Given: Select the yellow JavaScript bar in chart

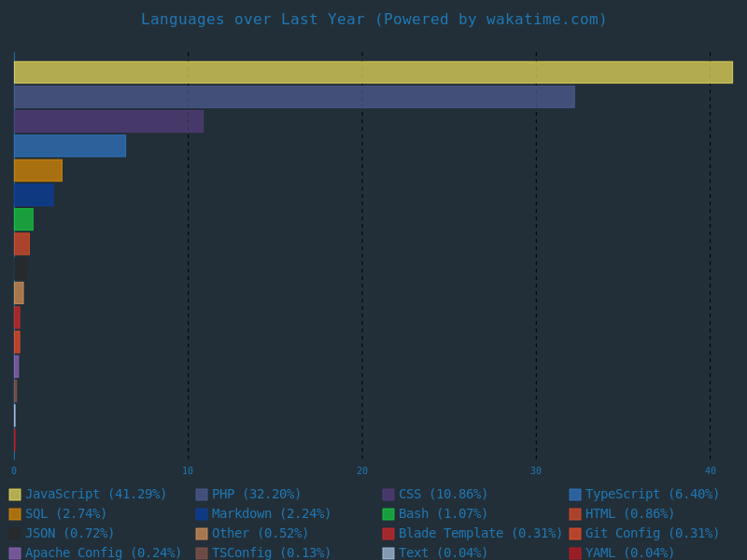Looking at the screenshot, I should click(373, 73).
